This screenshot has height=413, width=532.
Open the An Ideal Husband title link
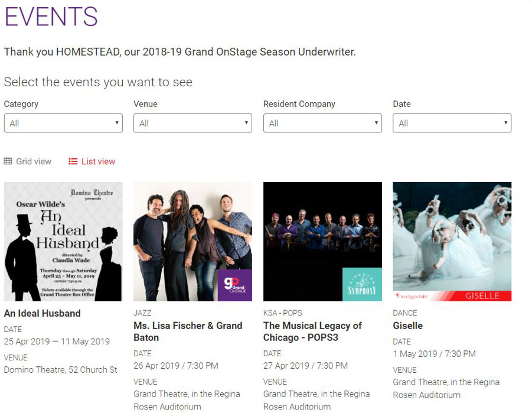point(43,313)
